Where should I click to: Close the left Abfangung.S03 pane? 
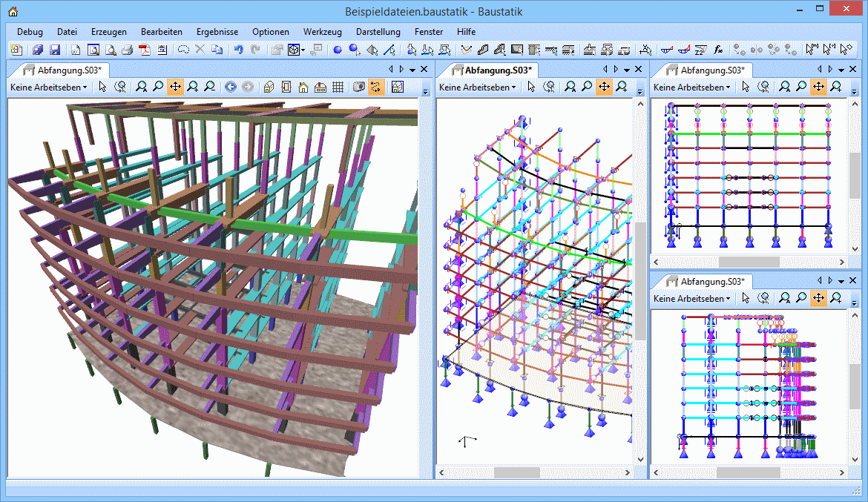pos(424,69)
